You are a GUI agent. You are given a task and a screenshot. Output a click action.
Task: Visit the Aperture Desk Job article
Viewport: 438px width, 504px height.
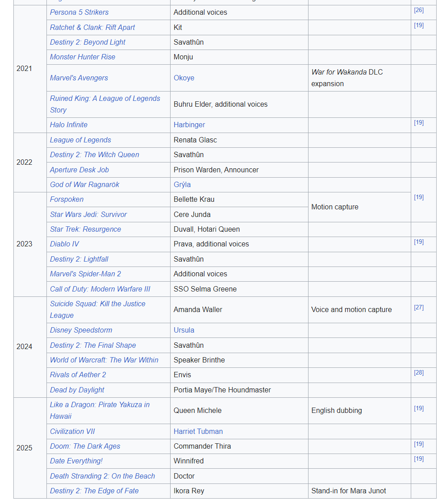click(x=79, y=170)
